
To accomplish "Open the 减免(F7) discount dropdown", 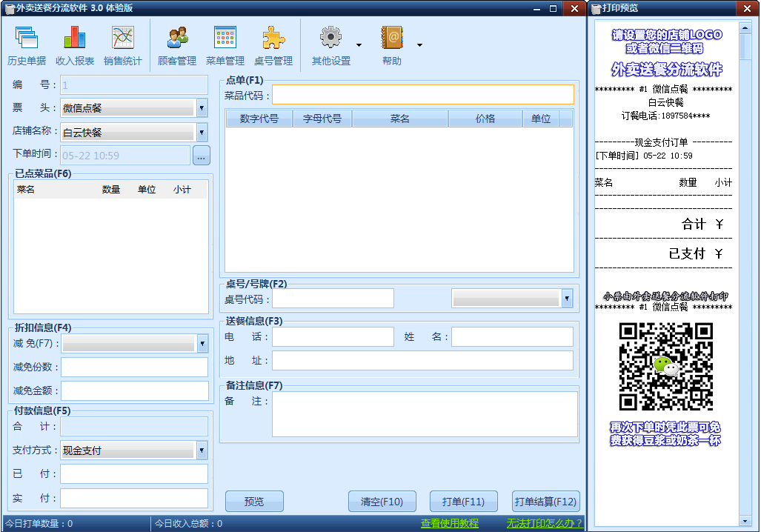I will 202,344.
